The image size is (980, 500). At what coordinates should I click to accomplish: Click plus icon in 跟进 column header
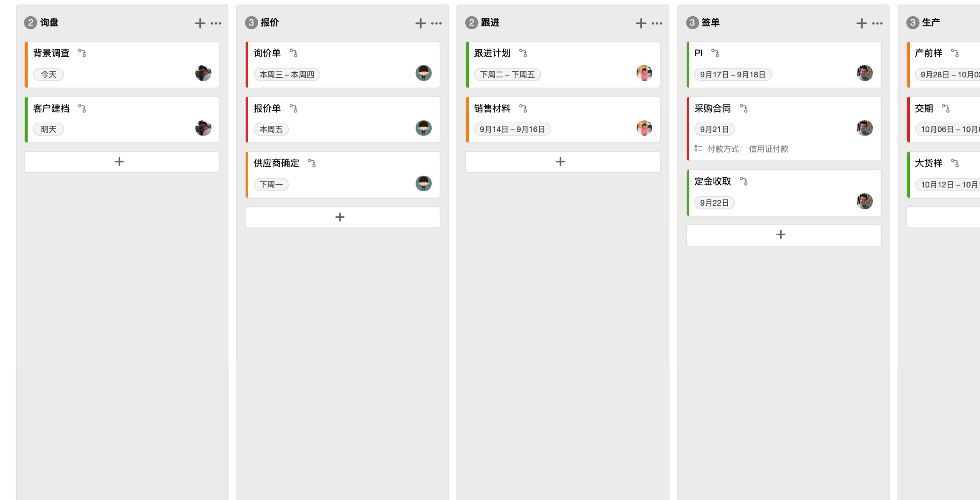coord(641,23)
